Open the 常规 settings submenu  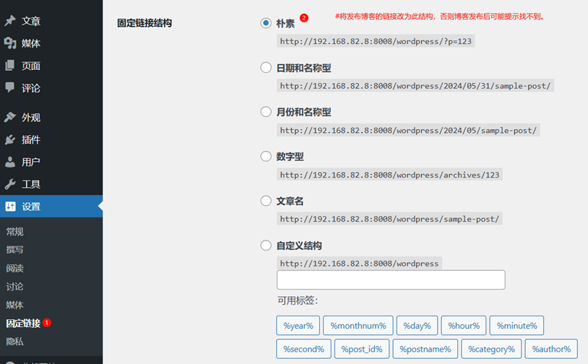(x=15, y=232)
